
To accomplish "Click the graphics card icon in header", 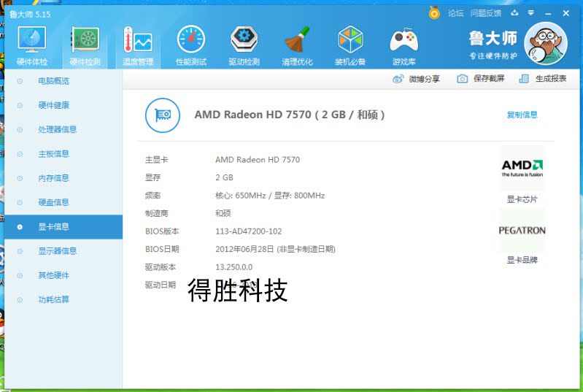I will click(163, 115).
